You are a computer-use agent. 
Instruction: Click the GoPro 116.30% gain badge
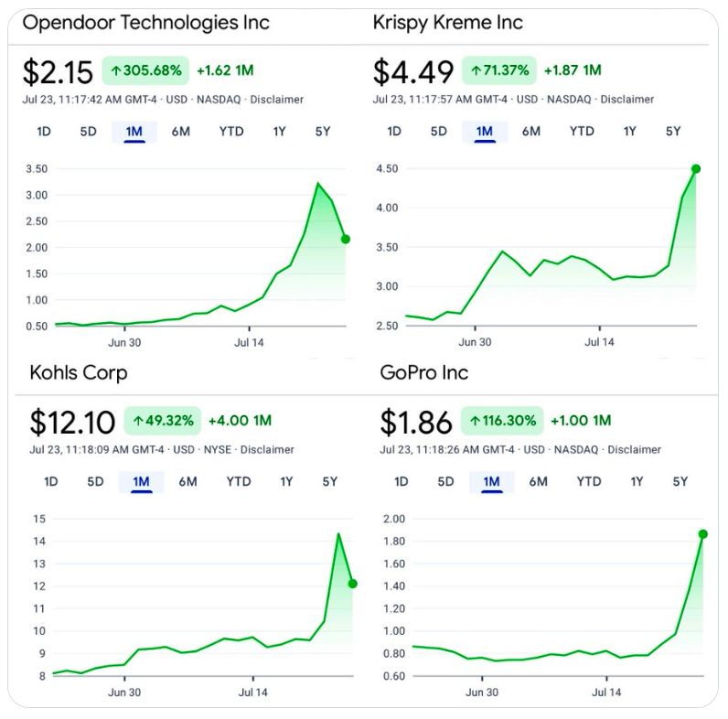tap(502, 421)
